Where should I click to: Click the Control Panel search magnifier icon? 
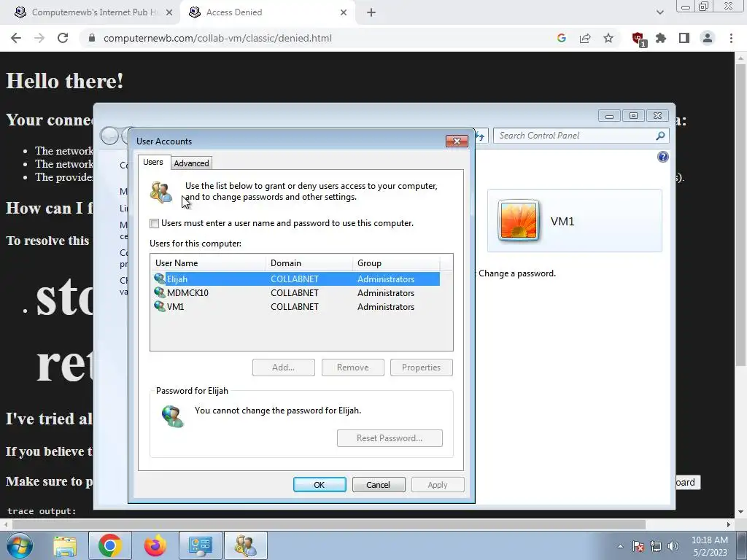[x=660, y=136]
